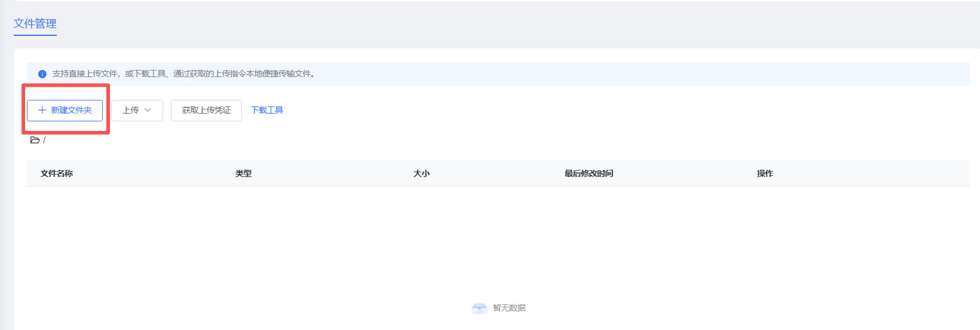Viewport: 980px width, 330px height.
Task: Click the plus icon on 新建文件夹
Action: pyautogui.click(x=42, y=111)
